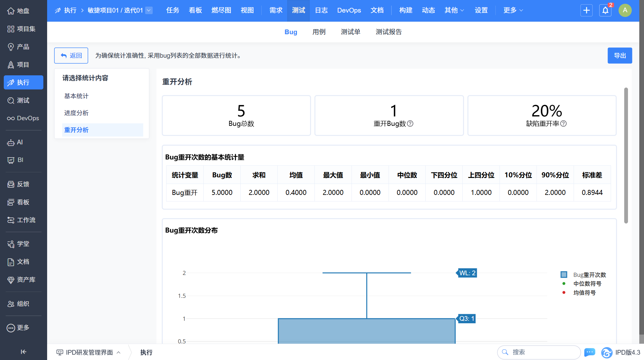Switch to the 测试单 tab
This screenshot has height=360, width=644.
[x=350, y=32]
